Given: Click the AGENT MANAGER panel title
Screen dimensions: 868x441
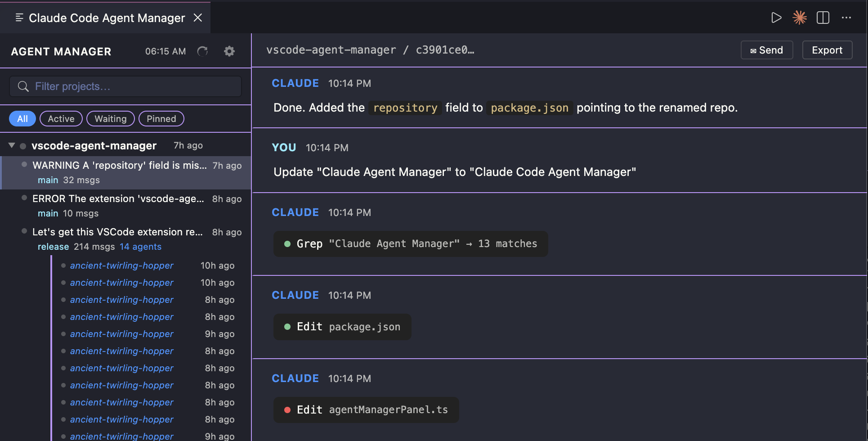Looking at the screenshot, I should click(x=61, y=52).
